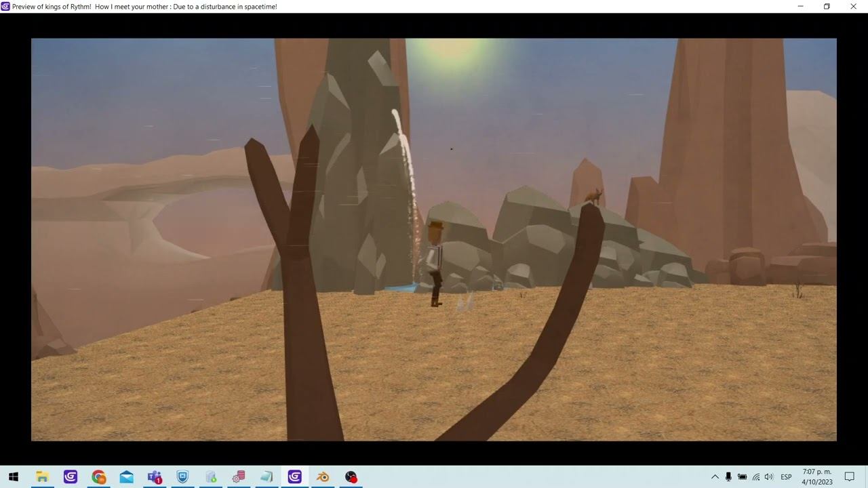
Task: Show hidden system tray icons
Action: click(715, 476)
